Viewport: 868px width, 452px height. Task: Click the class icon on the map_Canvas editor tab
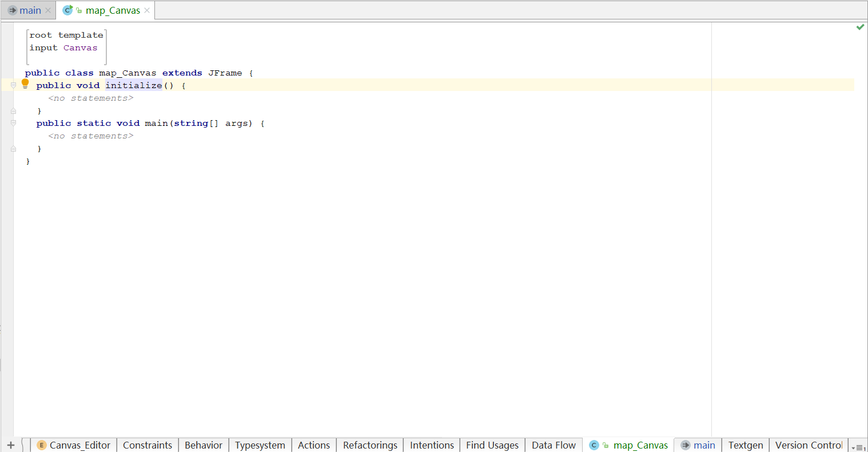click(67, 10)
